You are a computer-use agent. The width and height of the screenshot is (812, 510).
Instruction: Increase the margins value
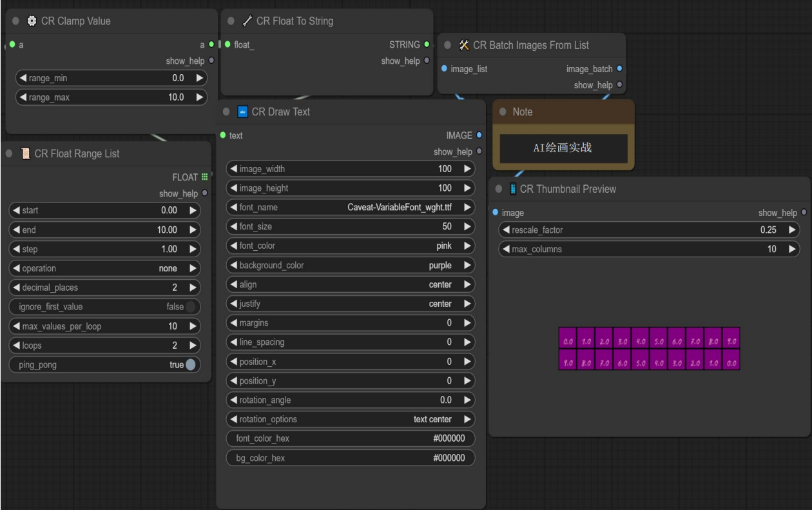tap(467, 323)
